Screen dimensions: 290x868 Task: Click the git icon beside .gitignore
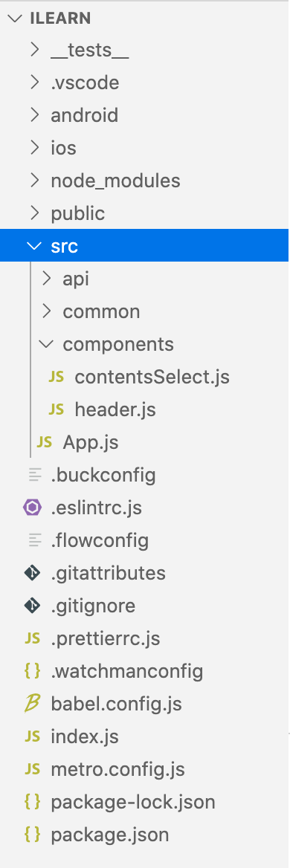click(x=32, y=606)
